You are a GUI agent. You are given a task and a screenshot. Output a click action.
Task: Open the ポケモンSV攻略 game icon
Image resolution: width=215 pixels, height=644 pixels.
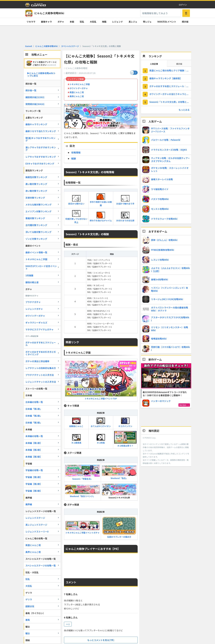point(146,170)
